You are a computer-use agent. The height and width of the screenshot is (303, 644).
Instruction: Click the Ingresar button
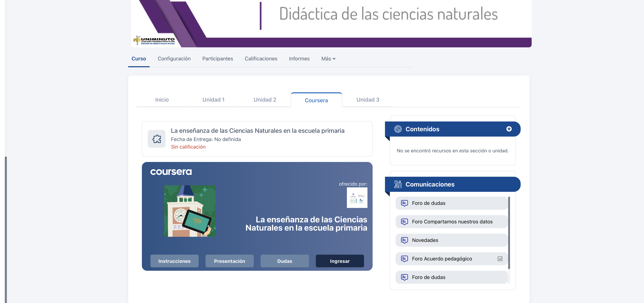click(340, 261)
